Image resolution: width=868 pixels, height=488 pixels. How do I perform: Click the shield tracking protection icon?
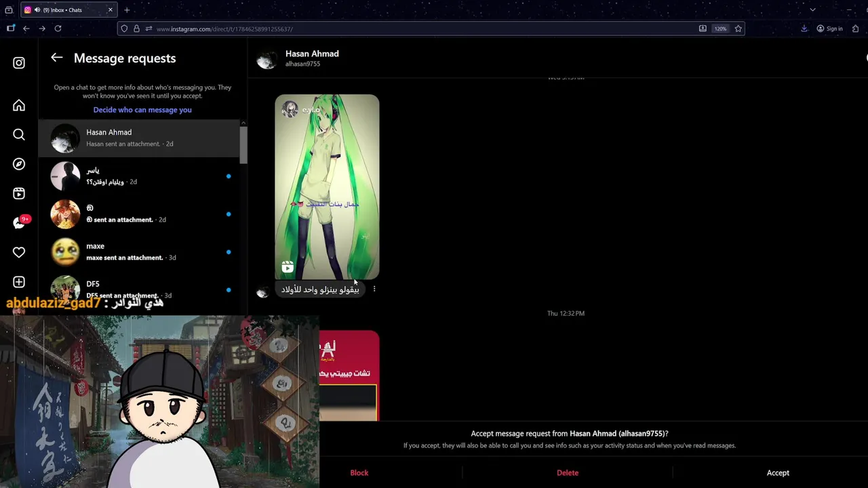[x=123, y=28]
